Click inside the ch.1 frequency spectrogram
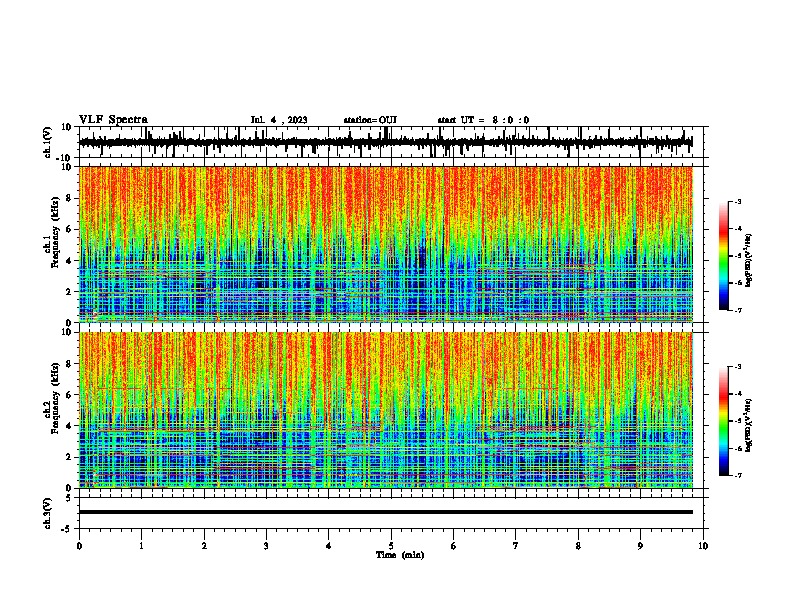This screenshot has width=792, height=612. (x=385, y=244)
